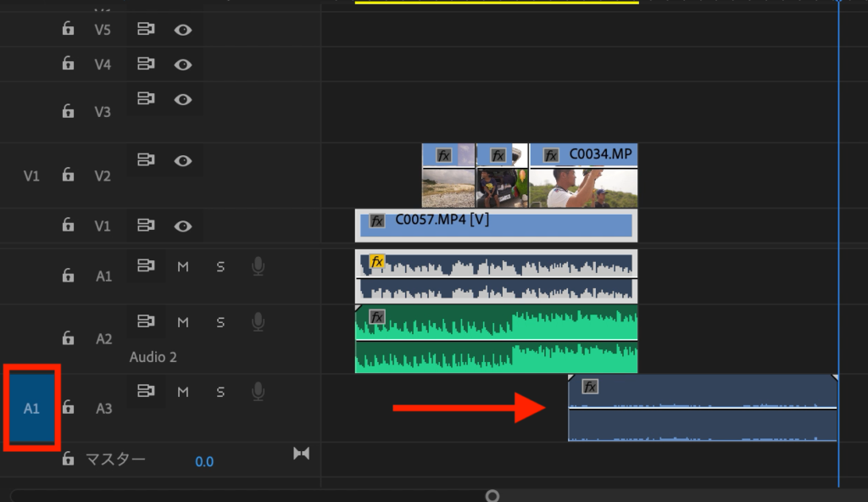
Task: Solo audio track A2
Action: [220, 322]
